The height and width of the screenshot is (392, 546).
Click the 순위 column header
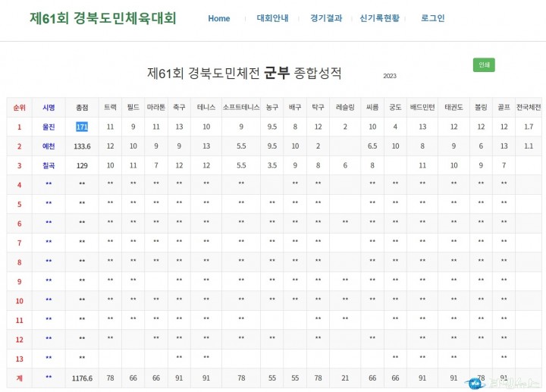coord(19,108)
